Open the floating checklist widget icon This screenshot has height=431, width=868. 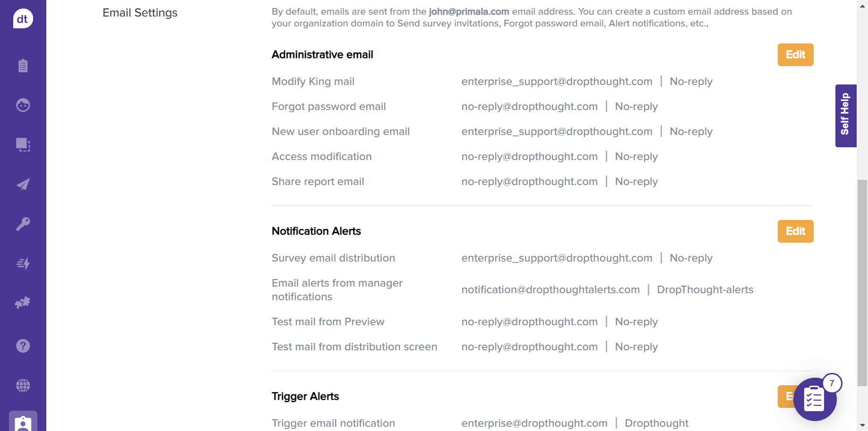[x=814, y=400]
